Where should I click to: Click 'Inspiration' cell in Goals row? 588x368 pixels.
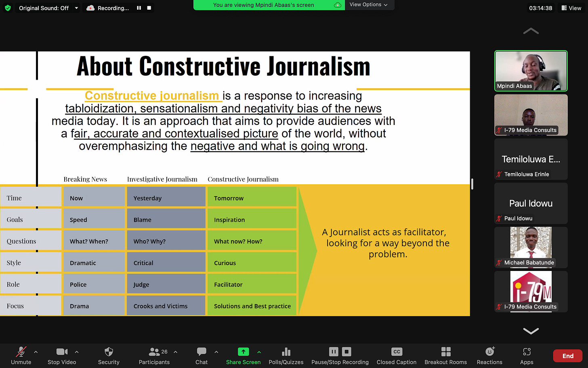pyautogui.click(x=252, y=220)
